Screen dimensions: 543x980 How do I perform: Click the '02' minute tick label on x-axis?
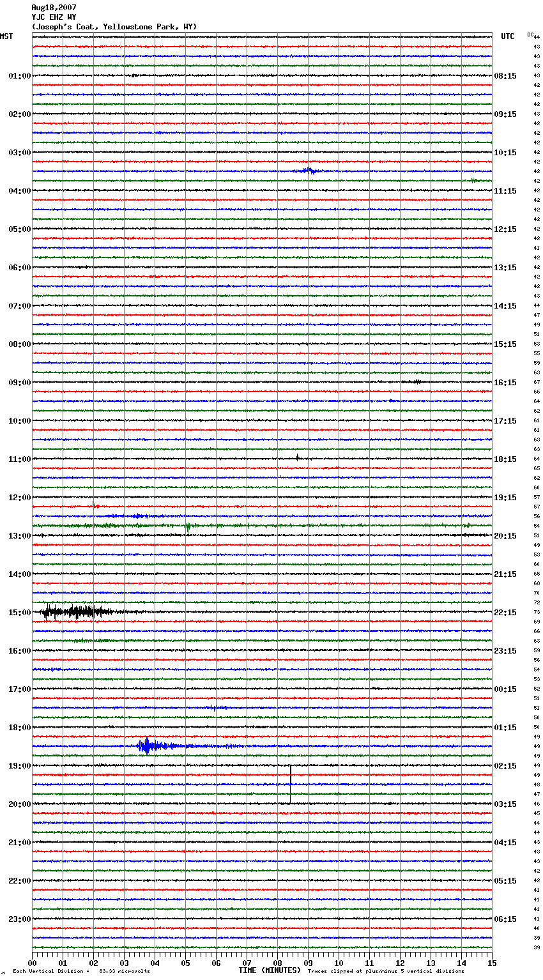(94, 963)
